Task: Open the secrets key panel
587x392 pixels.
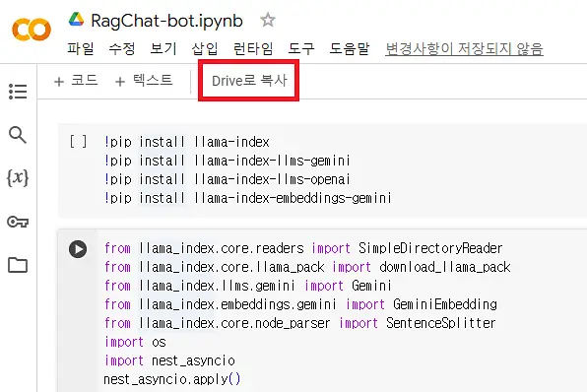Action: click(18, 222)
